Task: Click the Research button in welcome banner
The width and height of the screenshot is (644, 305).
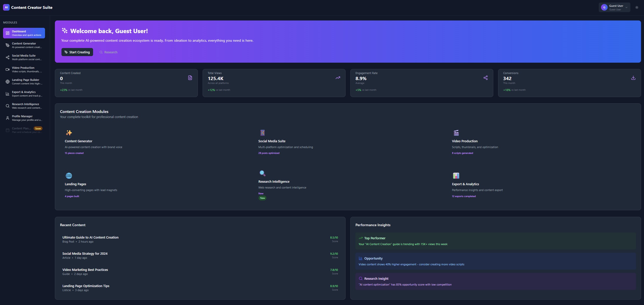Action: click(108, 52)
